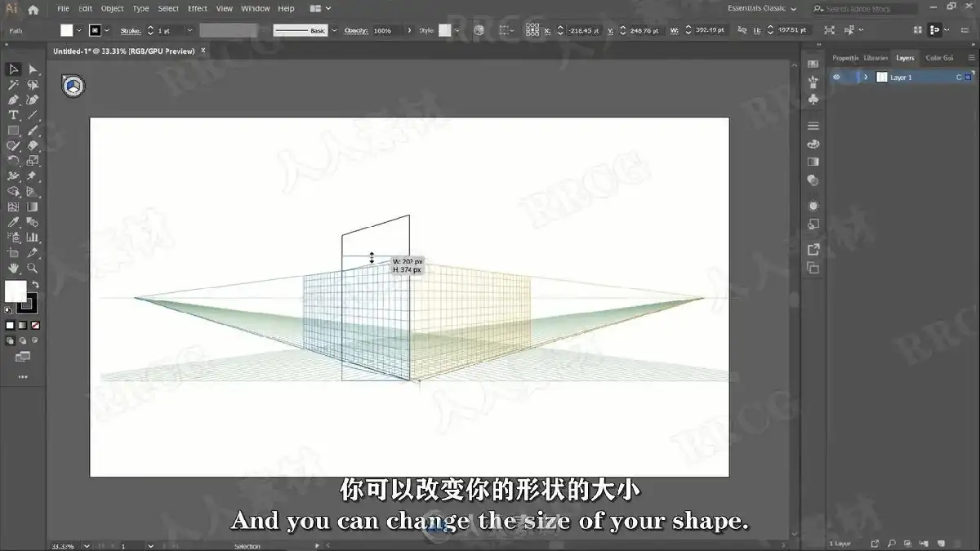Select the Artboard tool

[x=14, y=253]
